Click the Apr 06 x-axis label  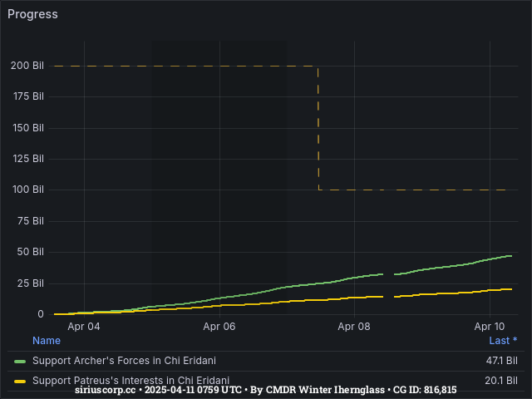pos(219,327)
